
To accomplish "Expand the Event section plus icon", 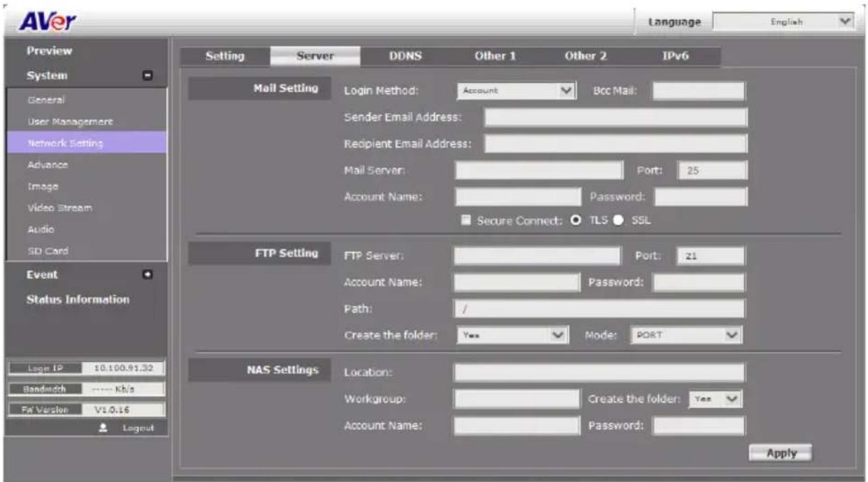I will (147, 275).
